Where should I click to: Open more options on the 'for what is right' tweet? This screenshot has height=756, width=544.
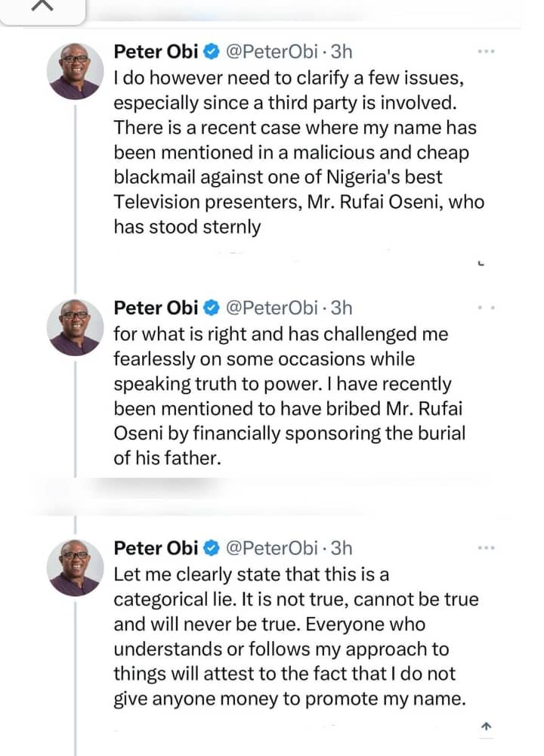click(487, 308)
